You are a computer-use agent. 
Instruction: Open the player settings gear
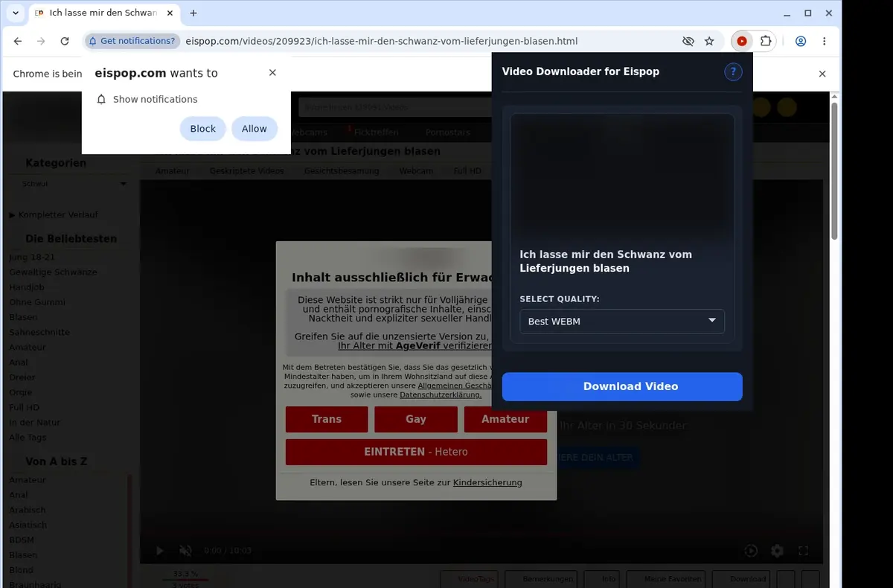tap(778, 551)
